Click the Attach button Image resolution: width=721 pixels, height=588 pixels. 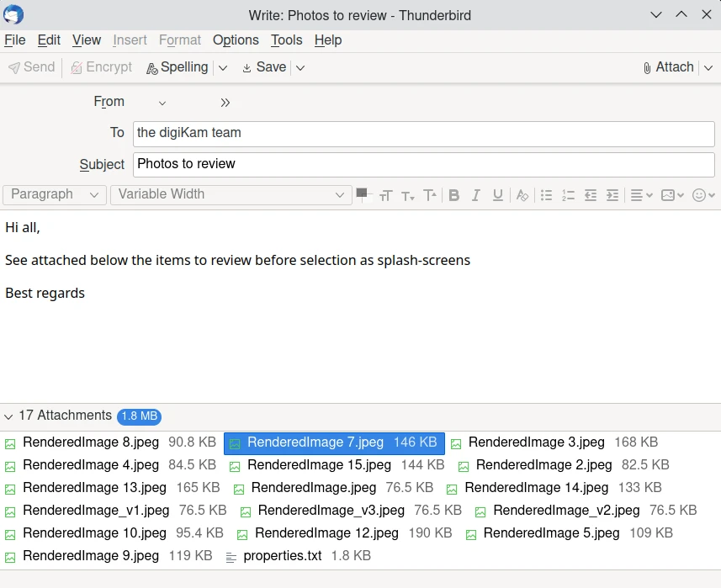669,67
